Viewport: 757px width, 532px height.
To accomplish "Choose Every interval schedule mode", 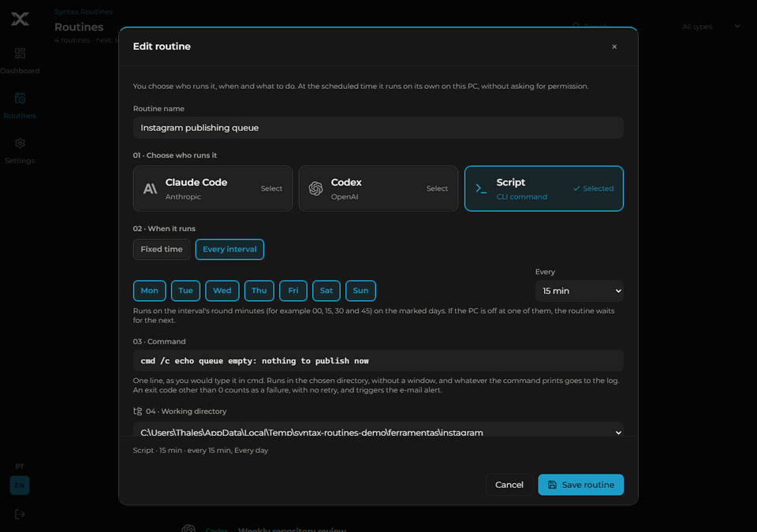I will tap(229, 250).
